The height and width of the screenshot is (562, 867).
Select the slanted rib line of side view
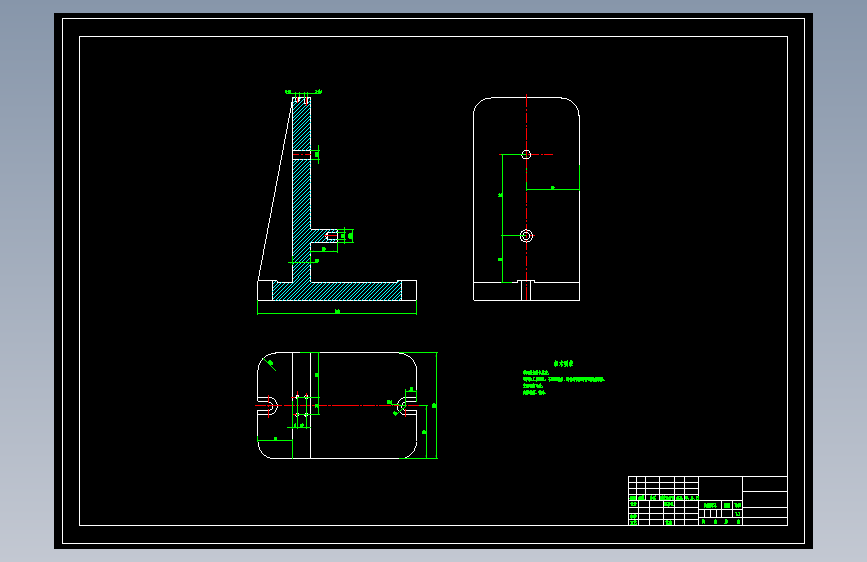tap(275, 189)
